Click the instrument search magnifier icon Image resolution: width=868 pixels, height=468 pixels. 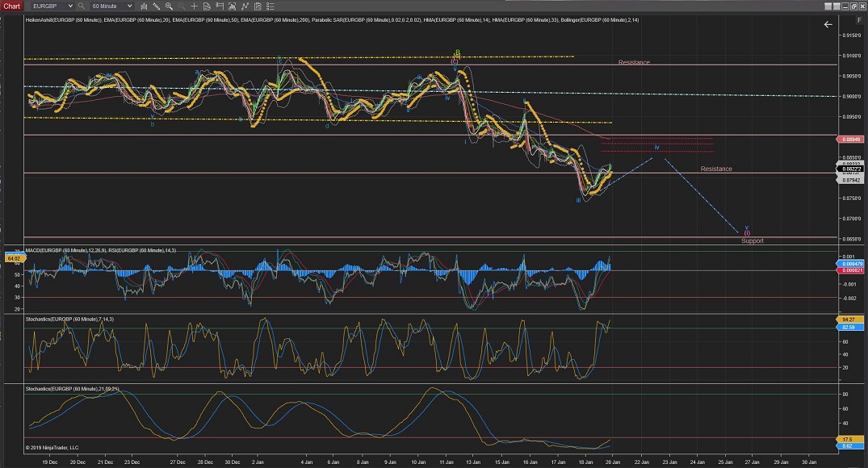[x=81, y=6]
